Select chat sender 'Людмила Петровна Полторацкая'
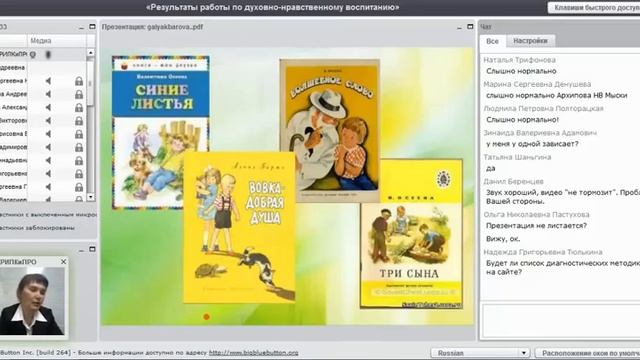 tap(543, 109)
